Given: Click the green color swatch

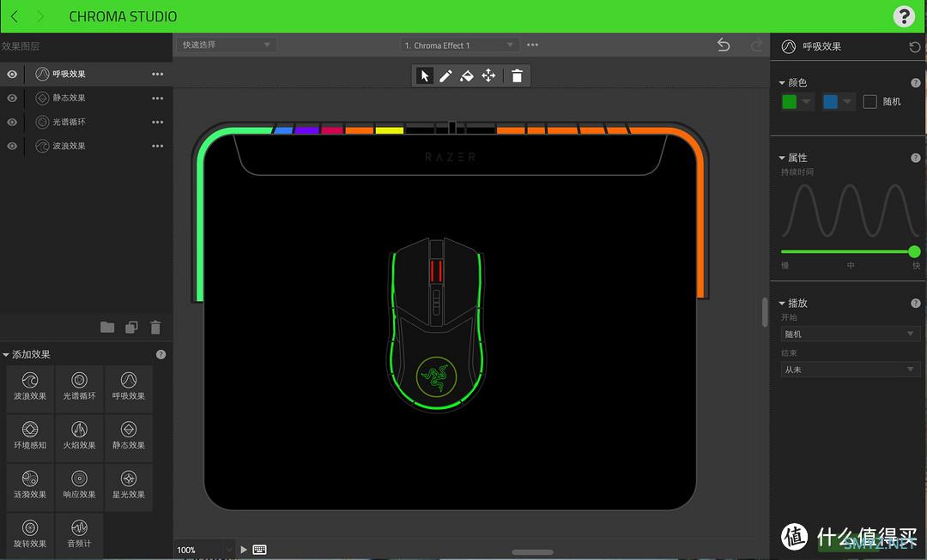Looking at the screenshot, I should pos(790,101).
